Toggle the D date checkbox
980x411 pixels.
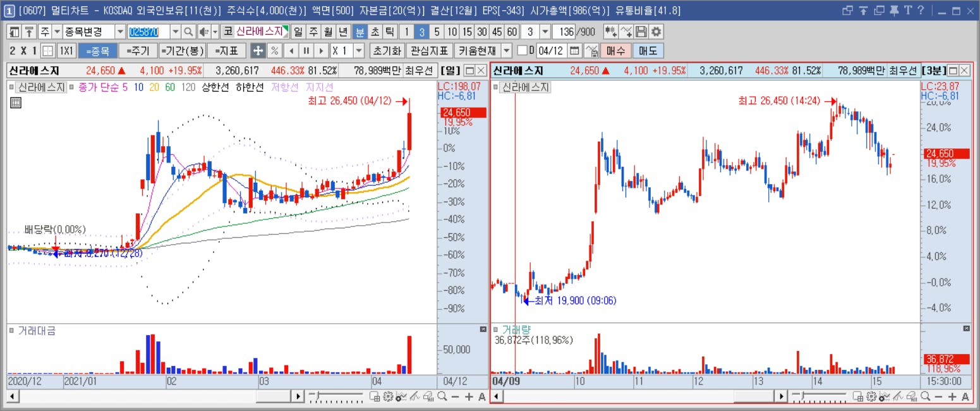[522, 51]
